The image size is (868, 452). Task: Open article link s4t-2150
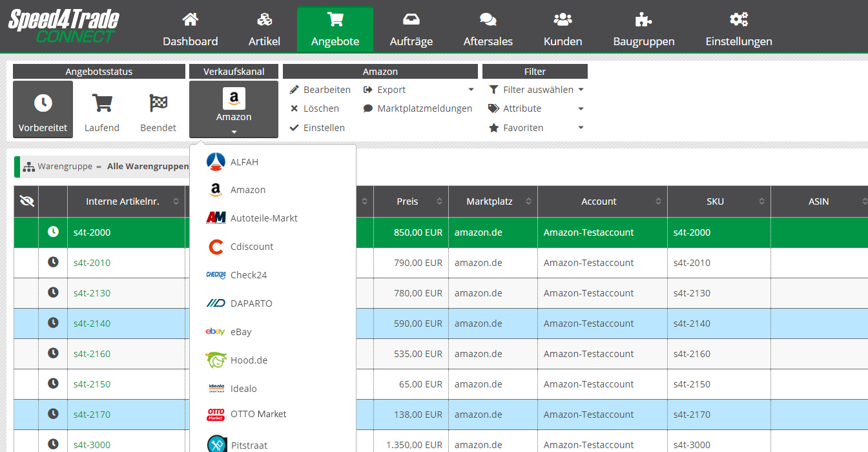92,384
